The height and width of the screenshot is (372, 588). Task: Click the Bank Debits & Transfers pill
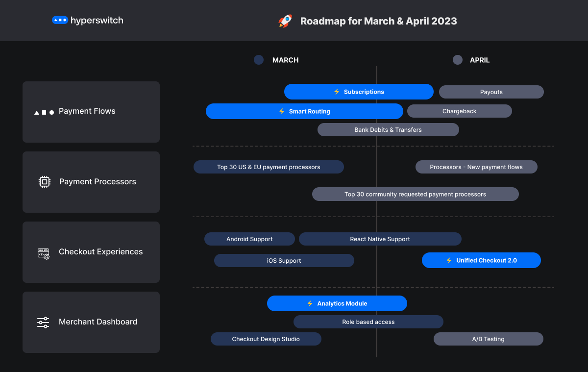click(388, 129)
